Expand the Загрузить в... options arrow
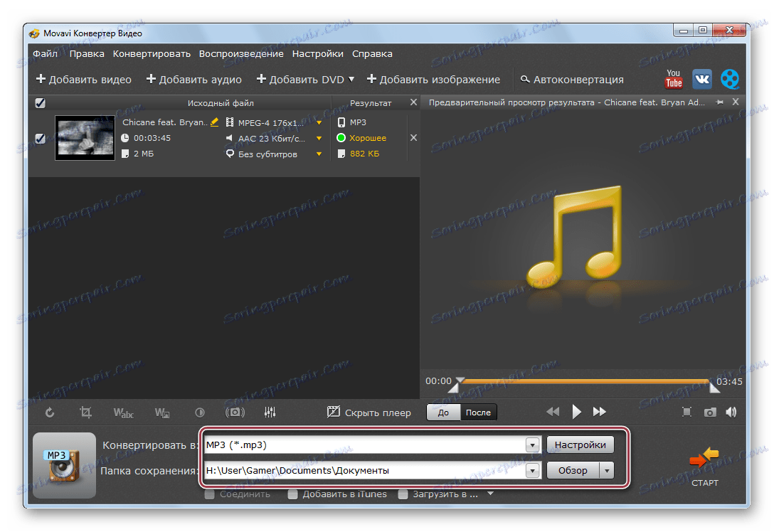The width and height of the screenshot is (774, 532). click(x=490, y=494)
